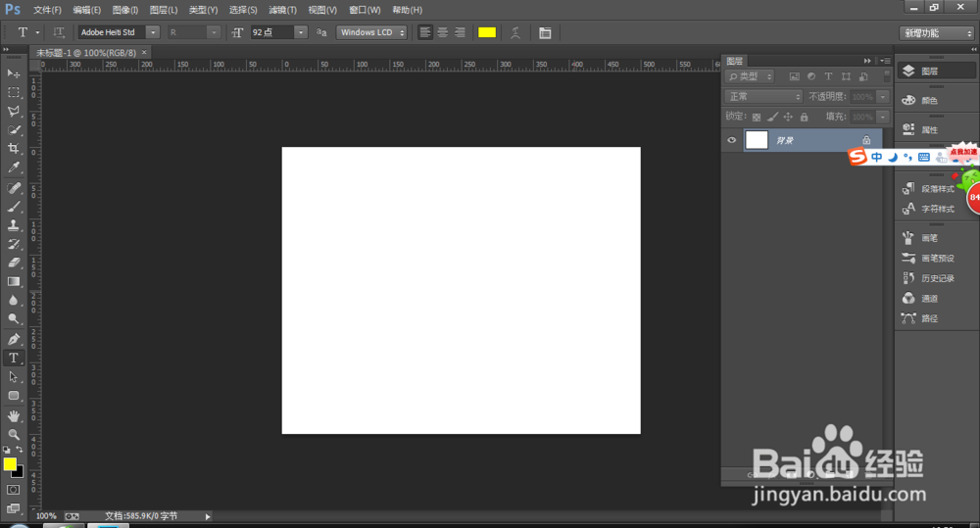Open the 新增功能 workspace dropdown

[x=937, y=33]
